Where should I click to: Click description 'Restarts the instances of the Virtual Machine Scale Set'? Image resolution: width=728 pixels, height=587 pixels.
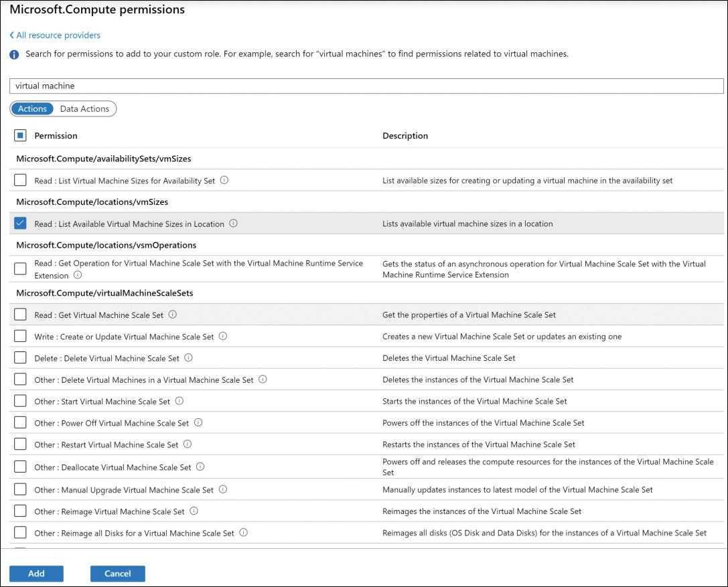tap(479, 444)
